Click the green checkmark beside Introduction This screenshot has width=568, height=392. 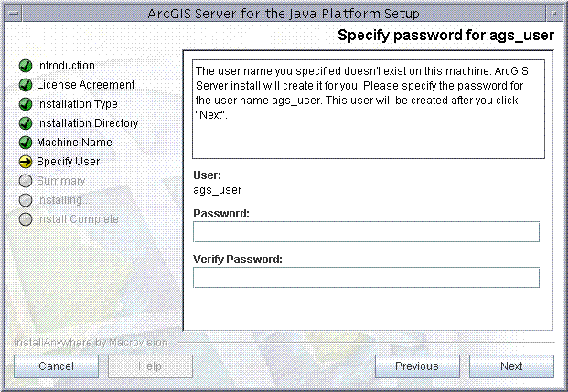tap(26, 66)
